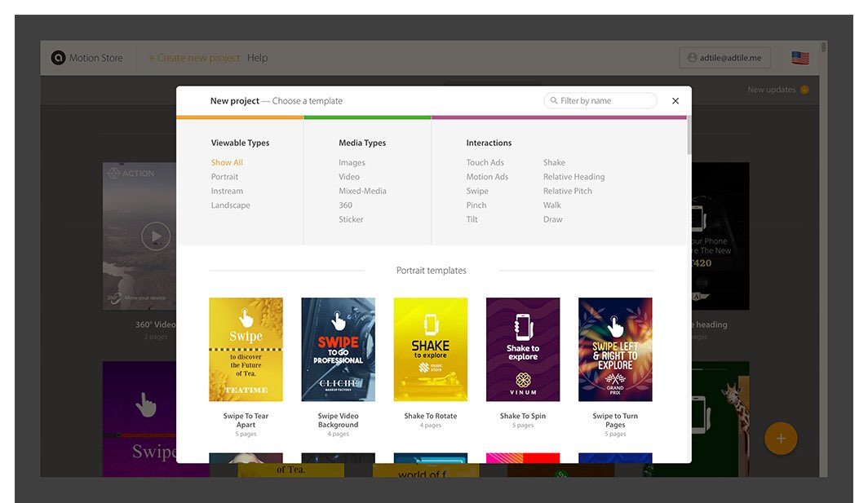Click the Media Types heading
This screenshot has height=503, width=868.
coord(362,143)
